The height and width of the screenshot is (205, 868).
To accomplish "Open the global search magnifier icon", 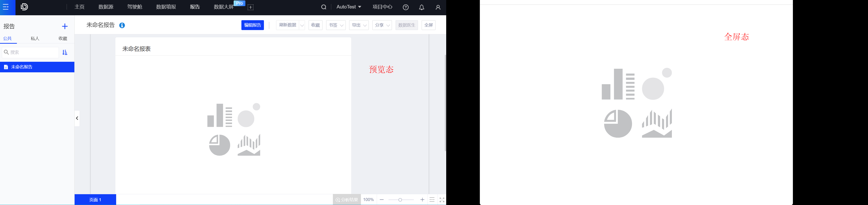I will coord(324,7).
